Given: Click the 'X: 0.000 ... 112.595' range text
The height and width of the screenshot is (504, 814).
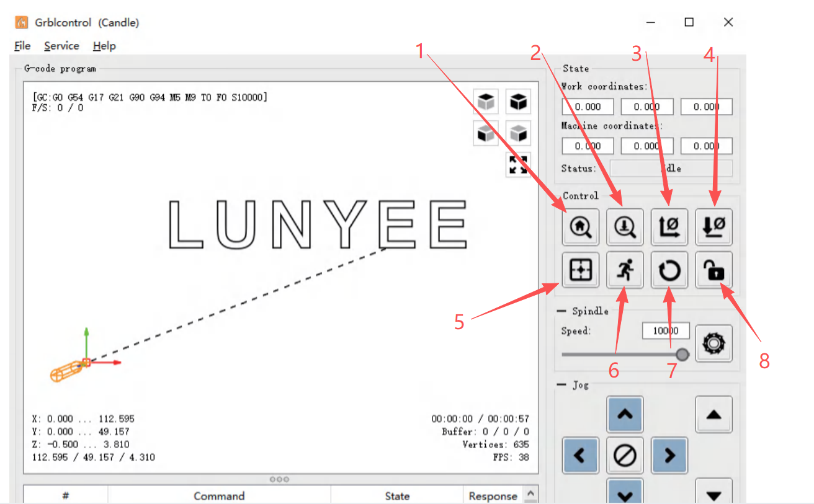Looking at the screenshot, I should tap(83, 419).
